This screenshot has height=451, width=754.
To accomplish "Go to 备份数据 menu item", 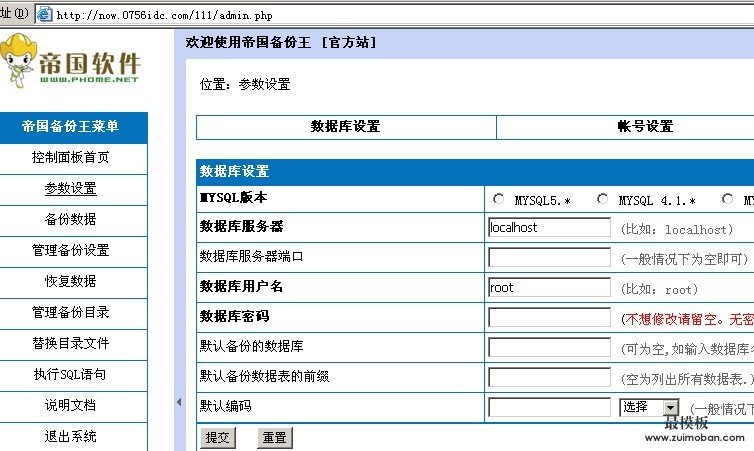I will (x=71, y=219).
